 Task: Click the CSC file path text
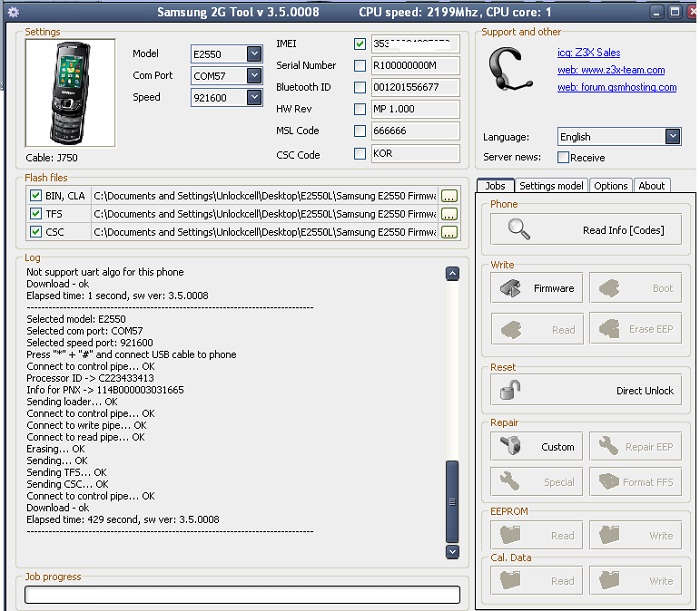(265, 232)
